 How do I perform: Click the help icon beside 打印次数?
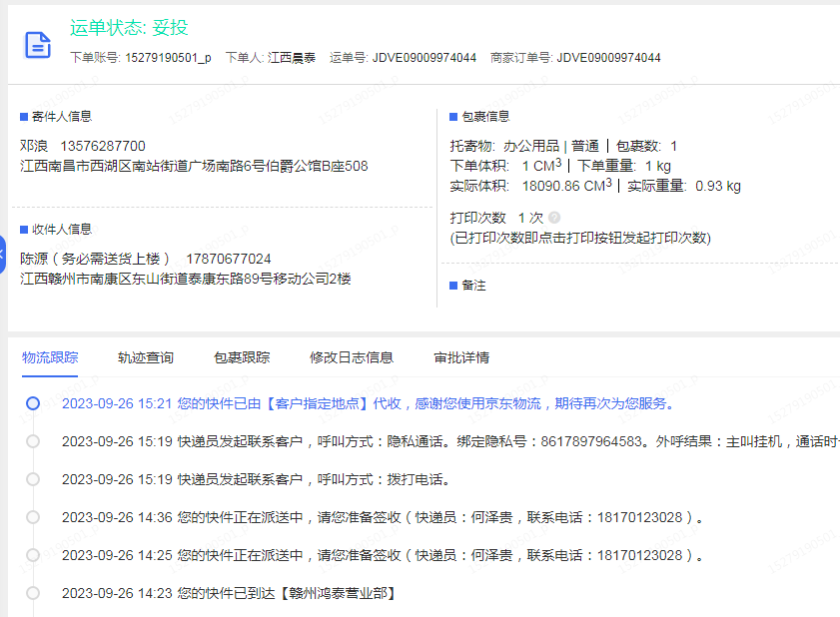point(554,218)
